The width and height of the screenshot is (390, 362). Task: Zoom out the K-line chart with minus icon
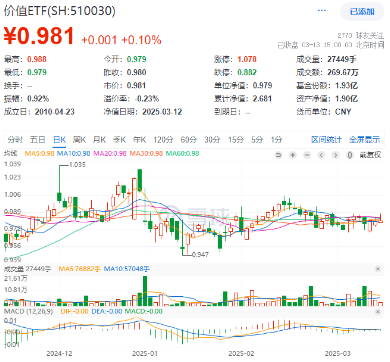click(x=307, y=155)
